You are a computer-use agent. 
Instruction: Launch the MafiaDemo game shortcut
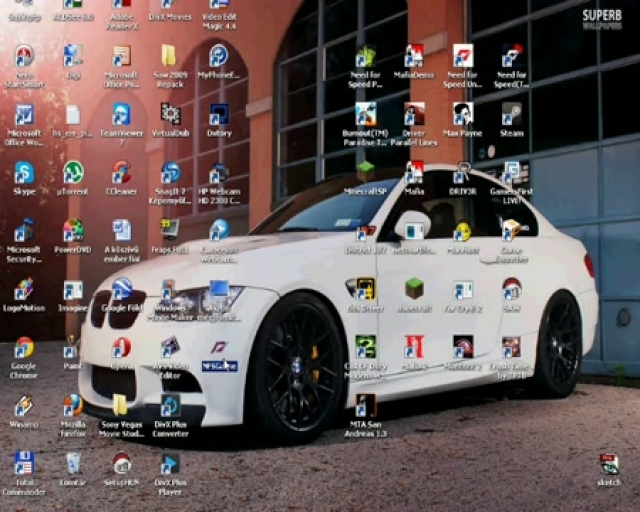(x=414, y=56)
